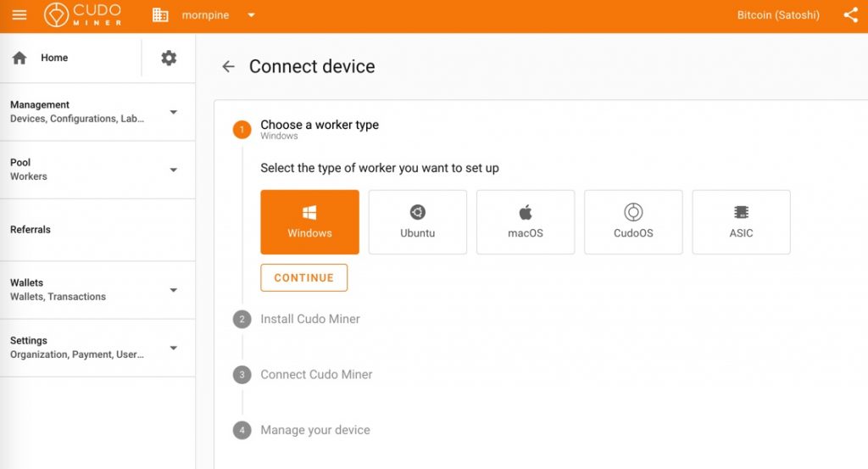Click the Pool menu label

tap(20, 162)
